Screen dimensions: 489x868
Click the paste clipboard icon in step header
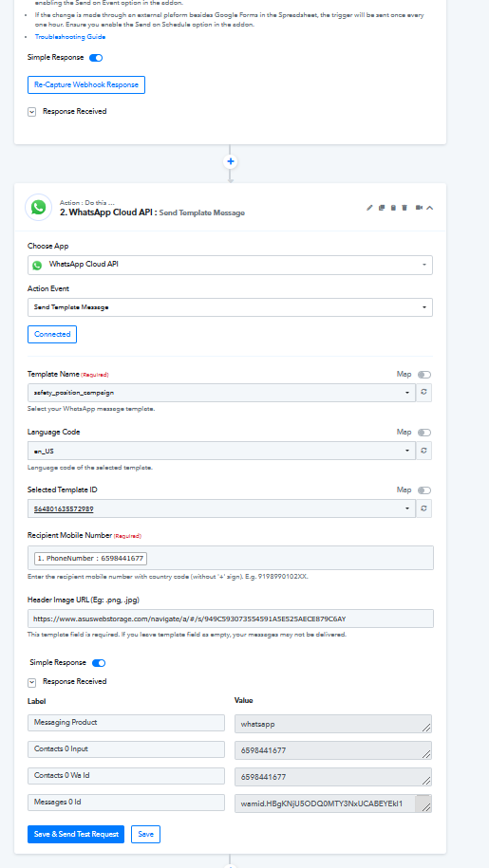pos(393,208)
